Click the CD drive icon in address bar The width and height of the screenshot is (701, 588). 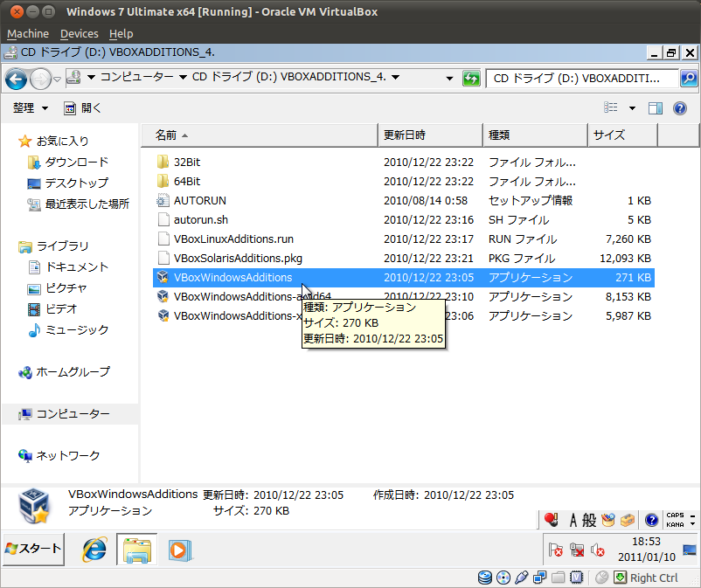click(x=73, y=77)
